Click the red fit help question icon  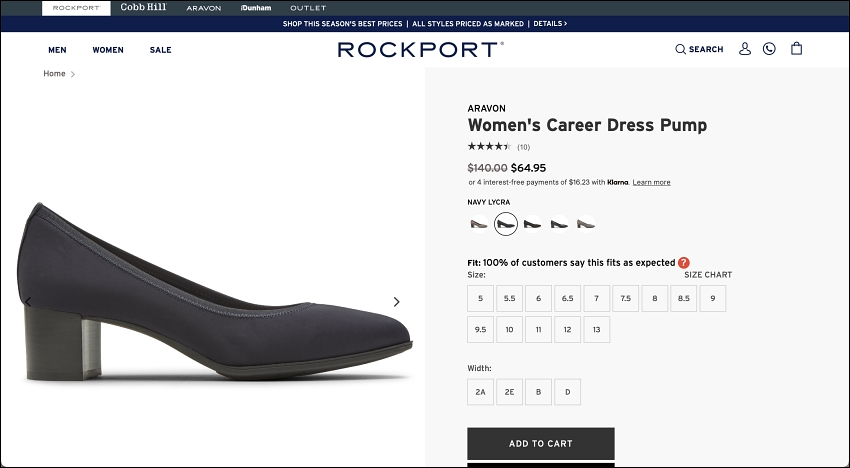coord(684,262)
